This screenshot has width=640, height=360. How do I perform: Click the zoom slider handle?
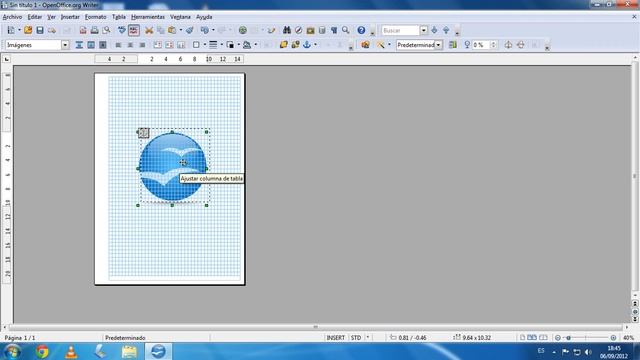pyautogui.click(x=569, y=338)
